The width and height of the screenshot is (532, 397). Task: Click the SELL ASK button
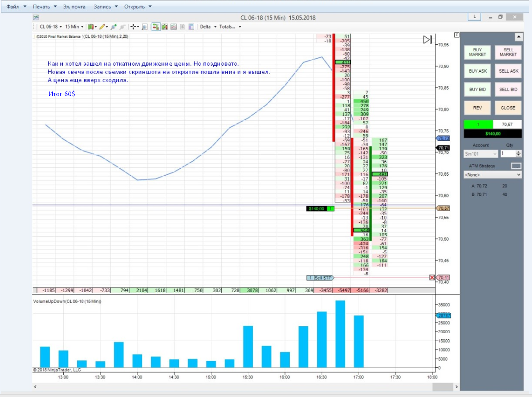[508, 71]
